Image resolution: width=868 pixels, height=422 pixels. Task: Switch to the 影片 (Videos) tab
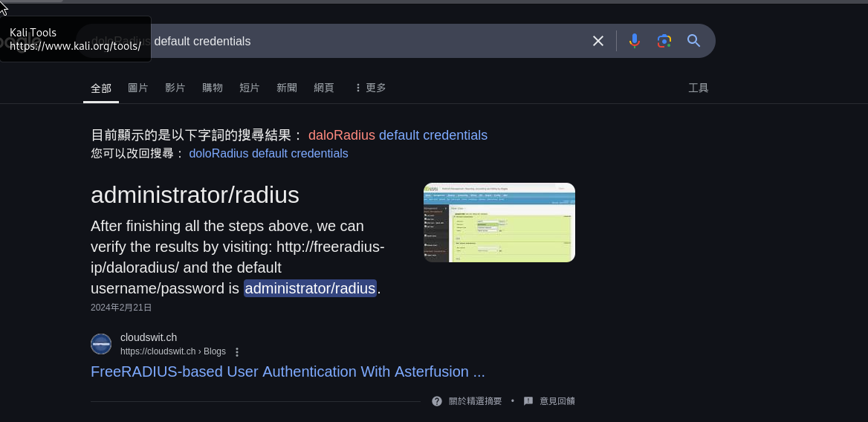point(175,88)
